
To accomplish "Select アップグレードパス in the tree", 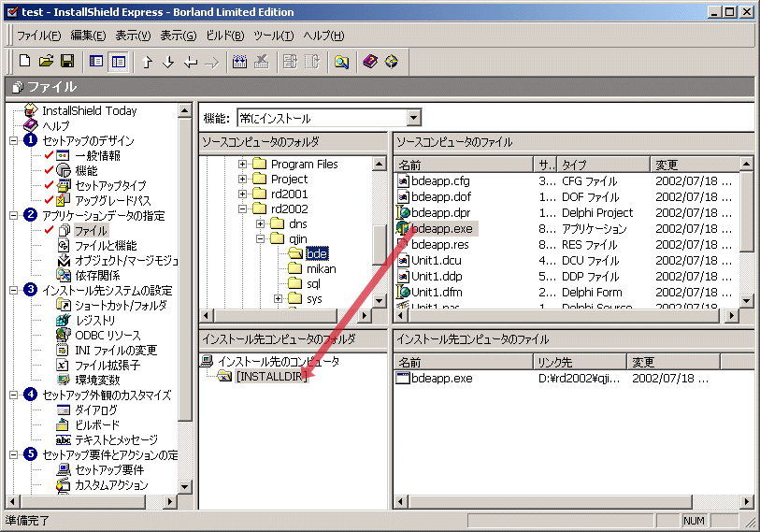I will coord(113,201).
